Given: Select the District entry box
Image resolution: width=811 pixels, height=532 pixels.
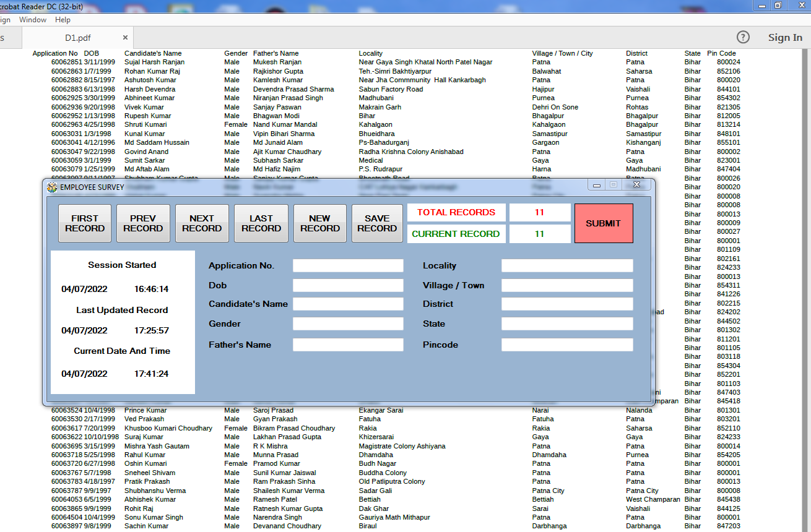Looking at the screenshot, I should pyautogui.click(x=567, y=304).
